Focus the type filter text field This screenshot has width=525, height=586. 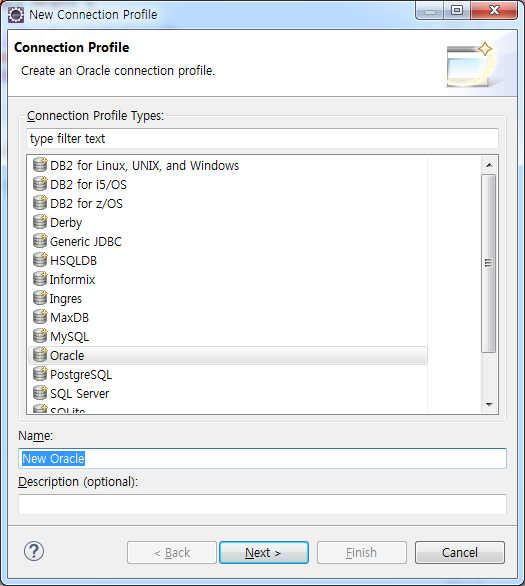[x=262, y=139]
